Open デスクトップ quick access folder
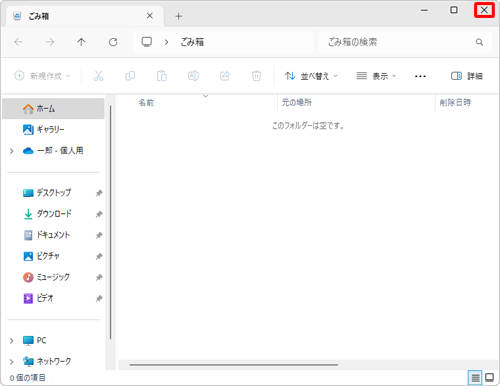 (47, 193)
